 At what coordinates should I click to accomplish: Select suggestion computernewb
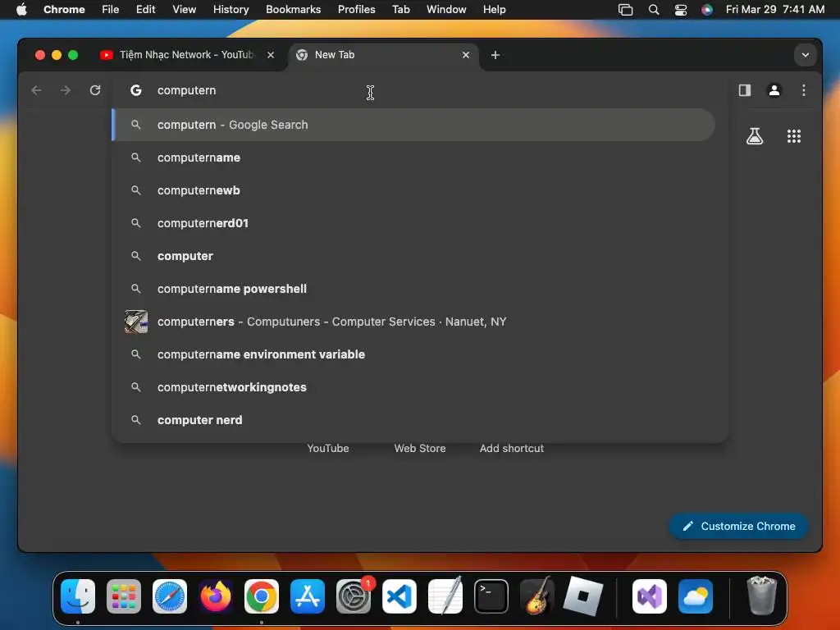(x=413, y=190)
